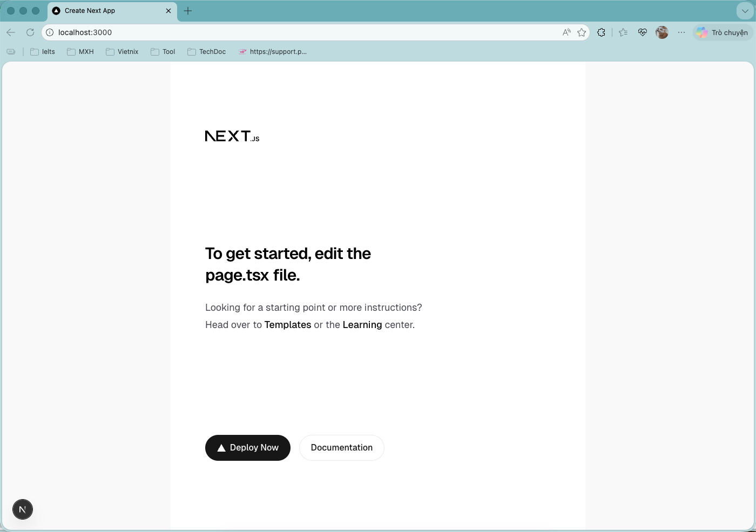Screen dimensions: 756x532
Task: Open the Next.js dev tools badge
Action: coord(23,509)
